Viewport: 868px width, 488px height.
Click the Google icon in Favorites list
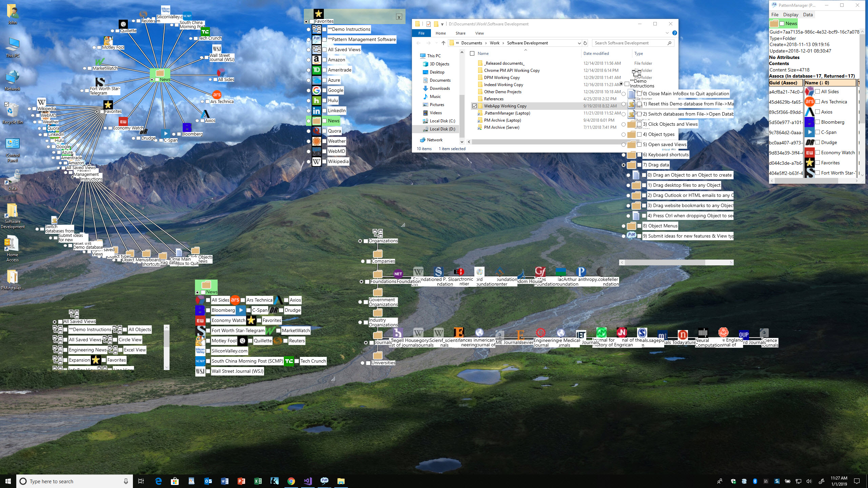click(x=316, y=90)
